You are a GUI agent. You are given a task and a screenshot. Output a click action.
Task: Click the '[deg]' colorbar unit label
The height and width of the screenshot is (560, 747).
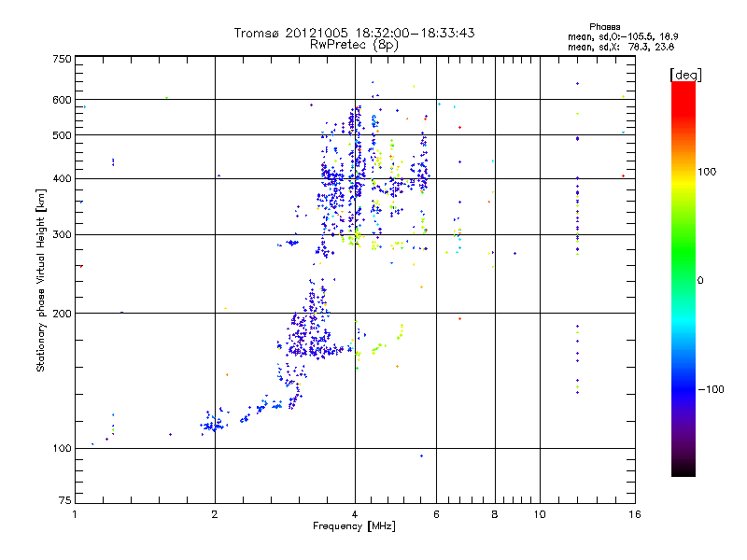pyautogui.click(x=685, y=75)
